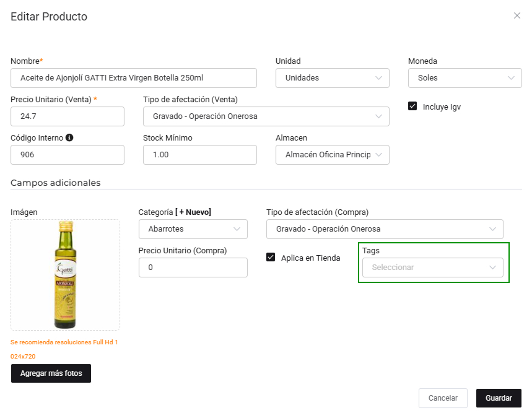
Task: Select the Precio Unitario (Compra) field
Action: click(x=193, y=268)
